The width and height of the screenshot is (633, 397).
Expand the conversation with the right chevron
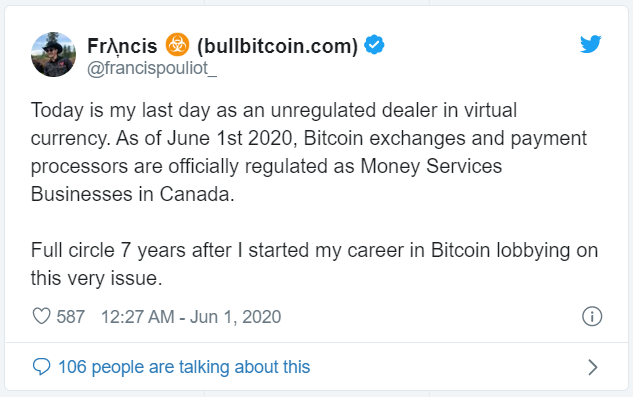[592, 367]
